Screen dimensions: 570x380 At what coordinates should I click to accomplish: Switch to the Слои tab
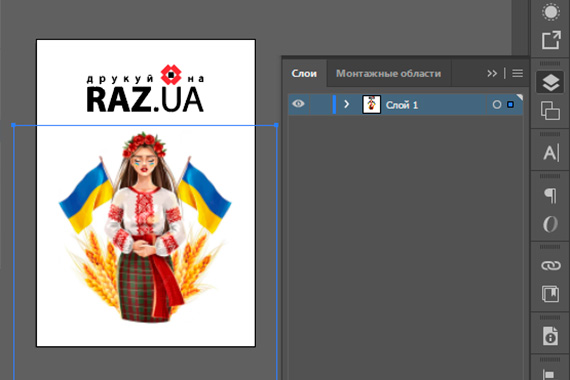tap(304, 73)
